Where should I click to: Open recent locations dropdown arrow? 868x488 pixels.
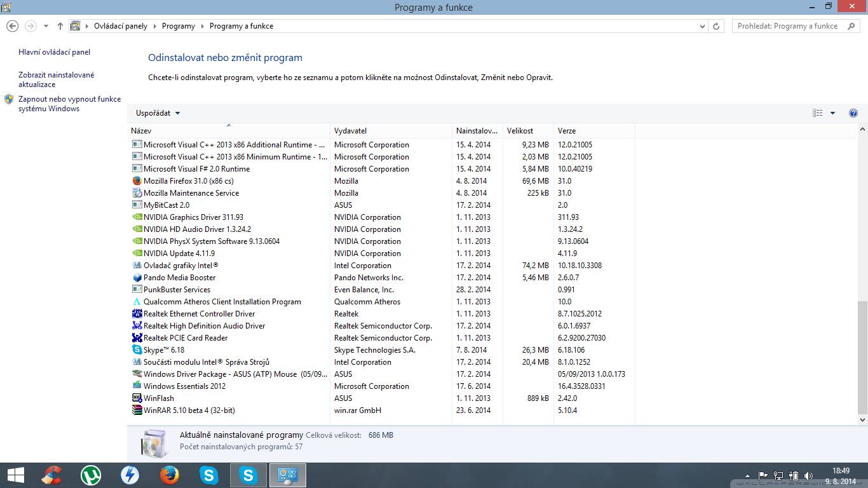[46, 26]
